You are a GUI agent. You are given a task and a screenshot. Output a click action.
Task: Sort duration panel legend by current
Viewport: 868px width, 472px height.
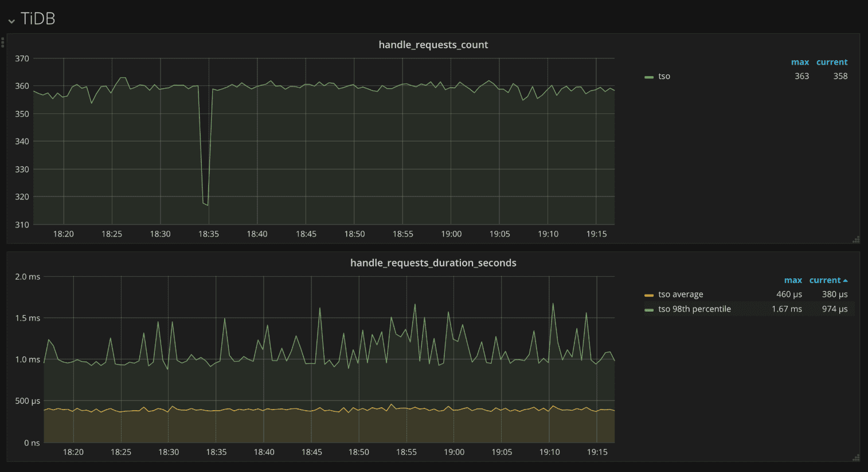pos(825,280)
